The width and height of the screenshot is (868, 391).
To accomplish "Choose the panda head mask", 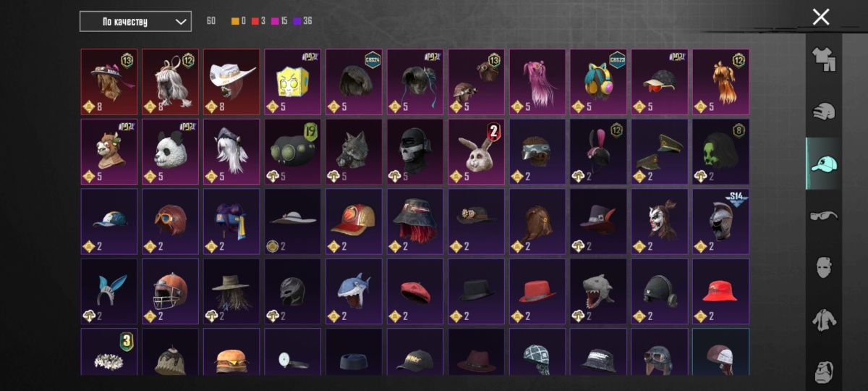I will click(x=170, y=152).
